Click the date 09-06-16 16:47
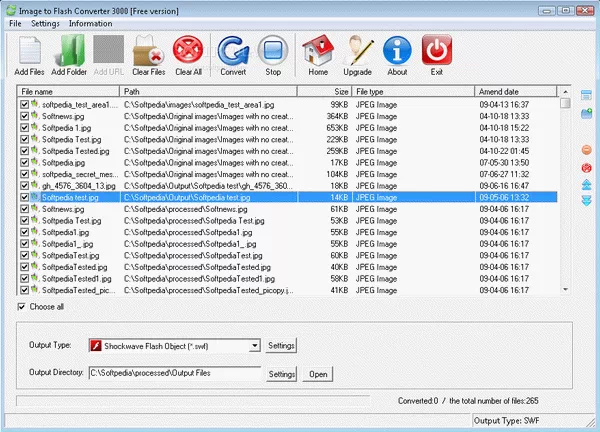The image size is (600, 432). click(x=504, y=186)
